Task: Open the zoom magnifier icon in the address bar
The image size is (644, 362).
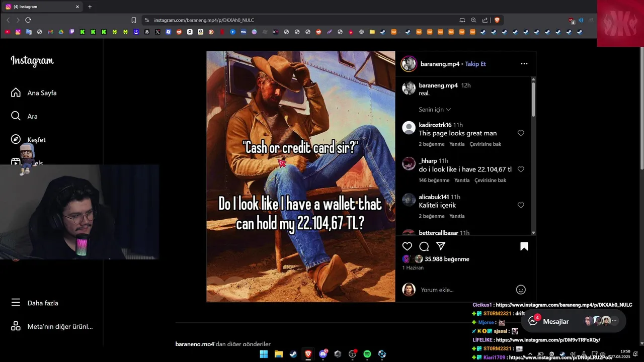Action: [x=473, y=20]
